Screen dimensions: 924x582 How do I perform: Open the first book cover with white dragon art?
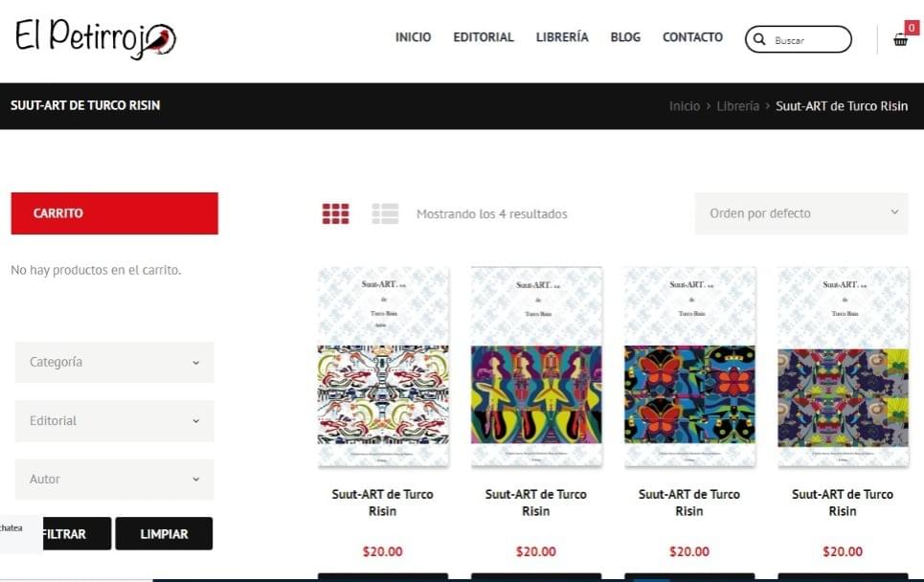pyautogui.click(x=383, y=367)
